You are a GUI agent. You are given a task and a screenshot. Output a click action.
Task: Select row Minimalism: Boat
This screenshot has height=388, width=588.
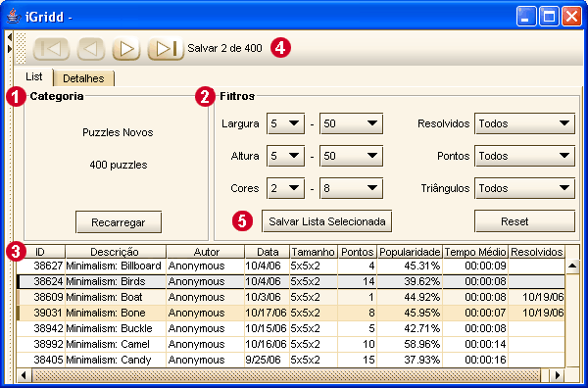tap(291, 297)
